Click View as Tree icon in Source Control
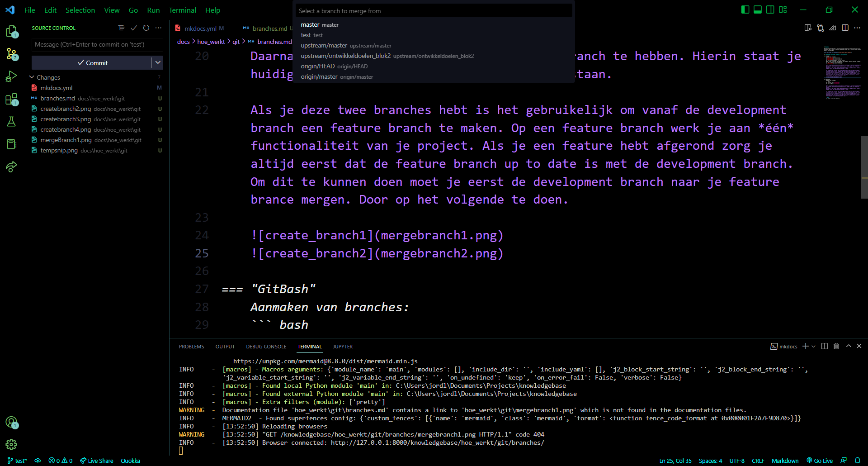The width and height of the screenshot is (868, 466). [121, 28]
